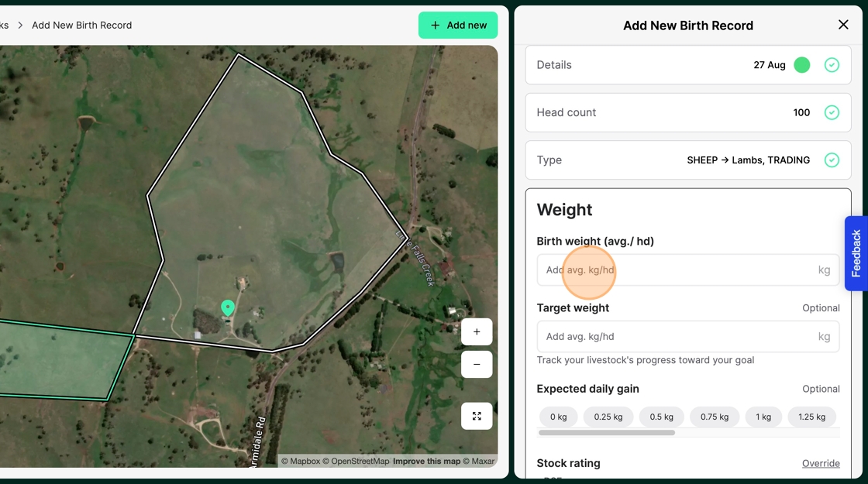Expand the Details section row
Viewport: 868px width, 484px height.
pyautogui.click(x=688, y=65)
